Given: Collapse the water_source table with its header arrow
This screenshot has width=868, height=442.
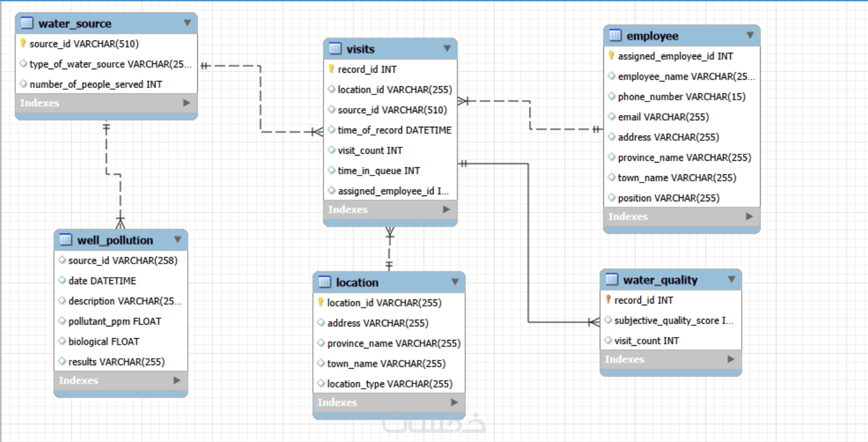Looking at the screenshot, I should (x=187, y=23).
